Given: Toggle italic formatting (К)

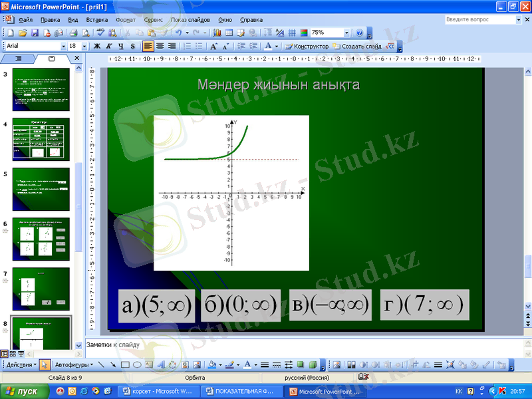Looking at the screenshot, I should pyautogui.click(x=108, y=47).
